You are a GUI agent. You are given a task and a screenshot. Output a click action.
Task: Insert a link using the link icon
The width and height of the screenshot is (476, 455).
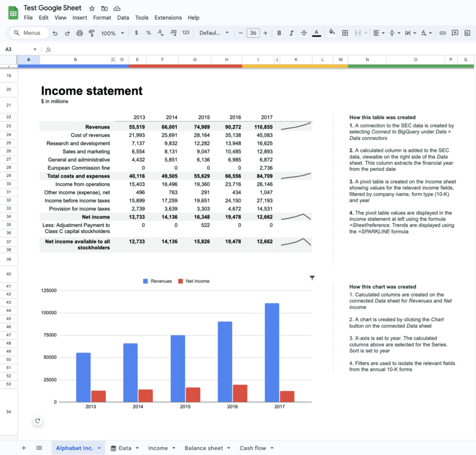tap(443, 33)
